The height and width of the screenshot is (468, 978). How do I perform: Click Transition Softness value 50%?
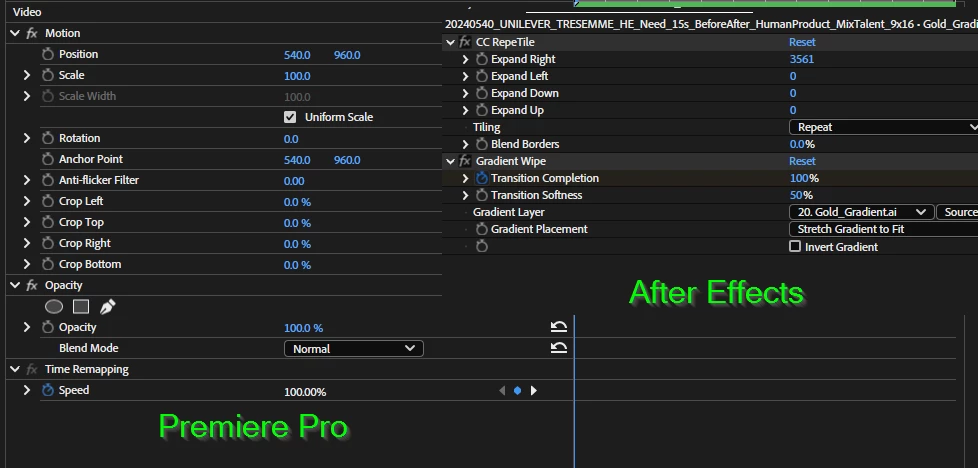[801, 195]
